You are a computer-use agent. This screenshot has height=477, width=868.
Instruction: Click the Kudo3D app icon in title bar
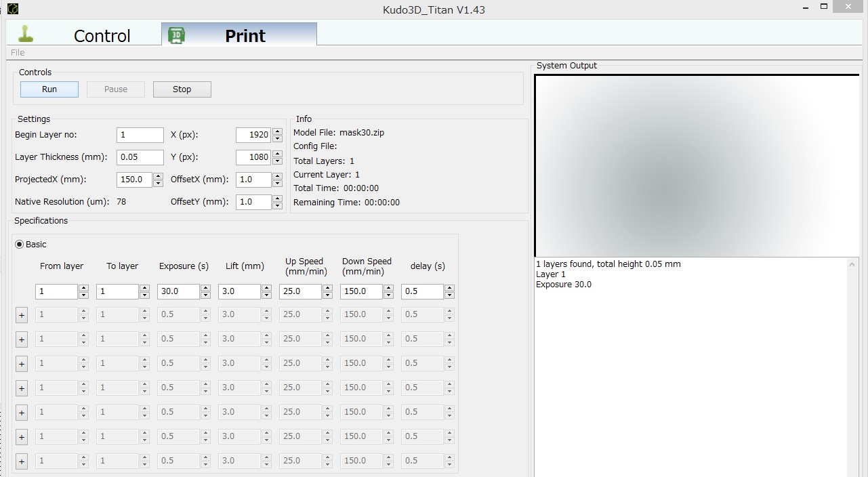[x=12, y=9]
